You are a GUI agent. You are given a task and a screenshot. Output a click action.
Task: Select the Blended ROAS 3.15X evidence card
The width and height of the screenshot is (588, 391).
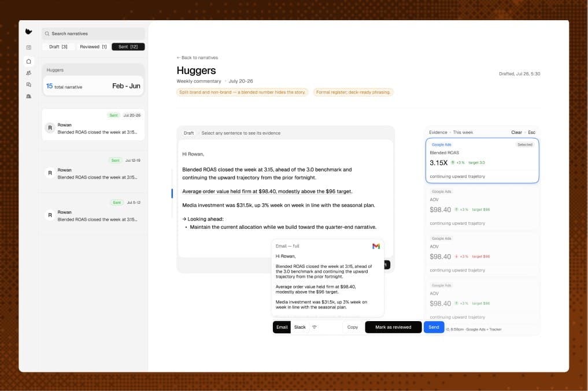click(x=482, y=161)
